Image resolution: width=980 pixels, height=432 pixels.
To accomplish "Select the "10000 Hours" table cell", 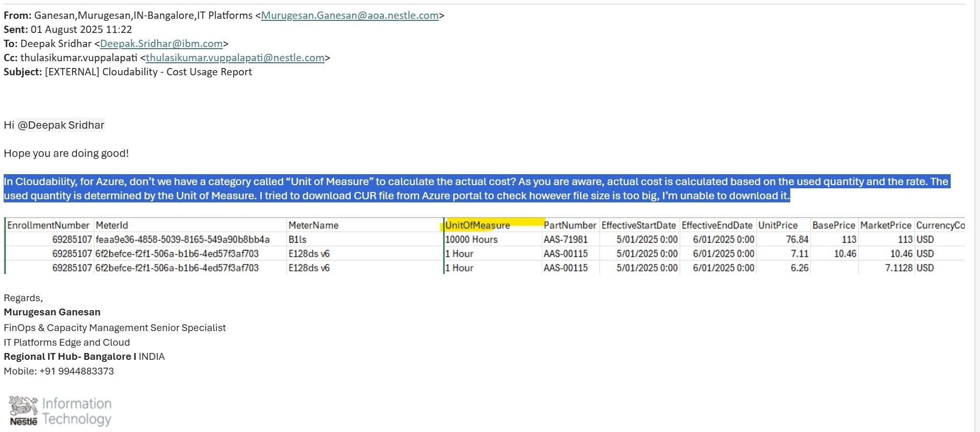I will [x=471, y=240].
